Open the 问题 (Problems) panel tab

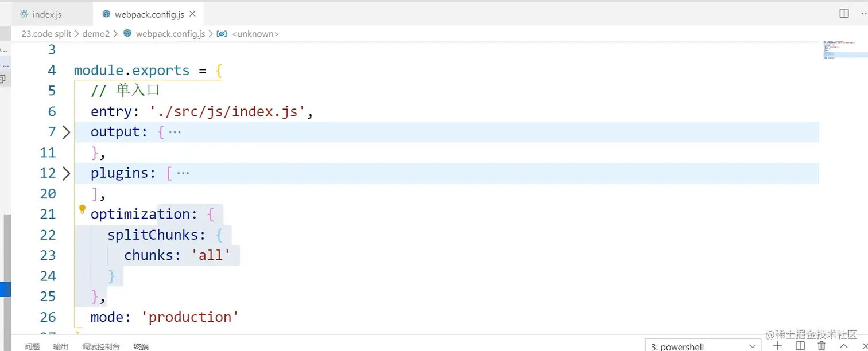(x=32, y=346)
